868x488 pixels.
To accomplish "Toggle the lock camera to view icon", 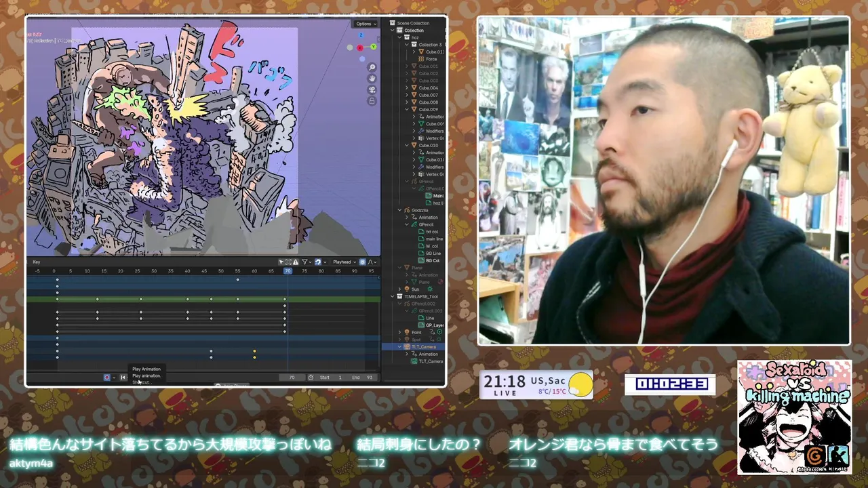I will (x=372, y=101).
